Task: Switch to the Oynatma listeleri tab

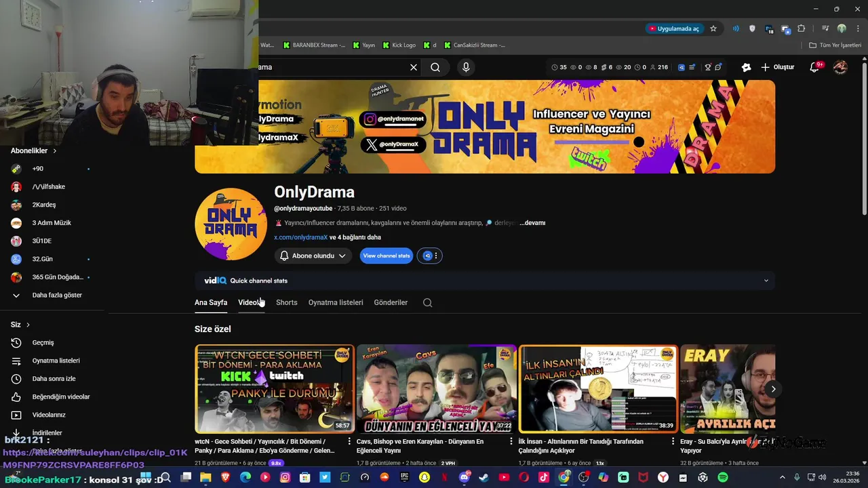Action: pyautogui.click(x=336, y=302)
